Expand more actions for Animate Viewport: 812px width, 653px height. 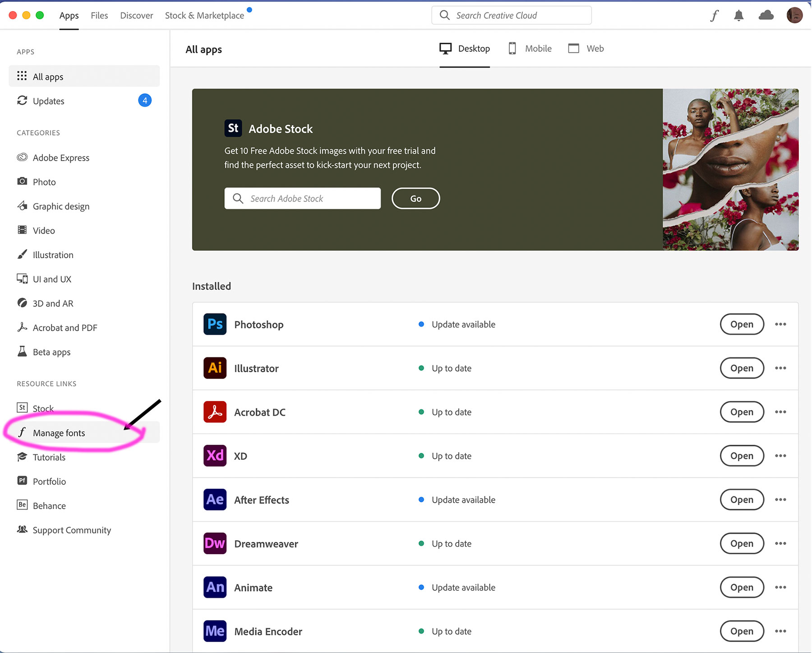coord(780,588)
